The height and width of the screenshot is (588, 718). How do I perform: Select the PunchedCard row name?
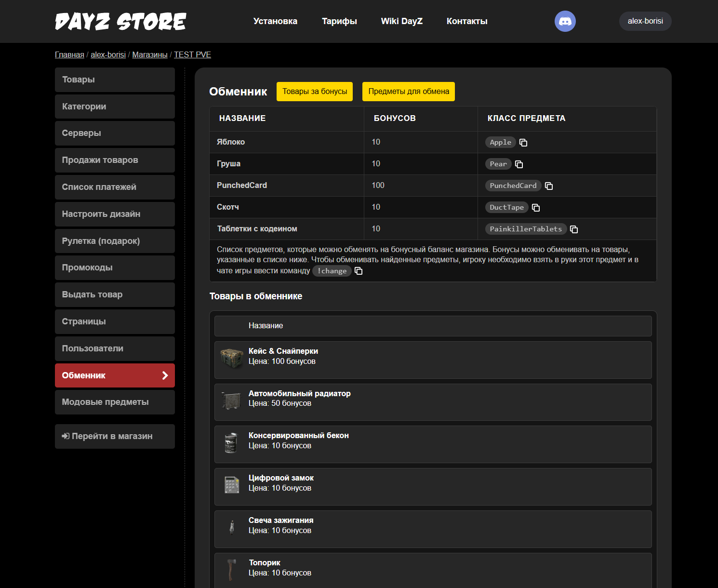(x=242, y=186)
